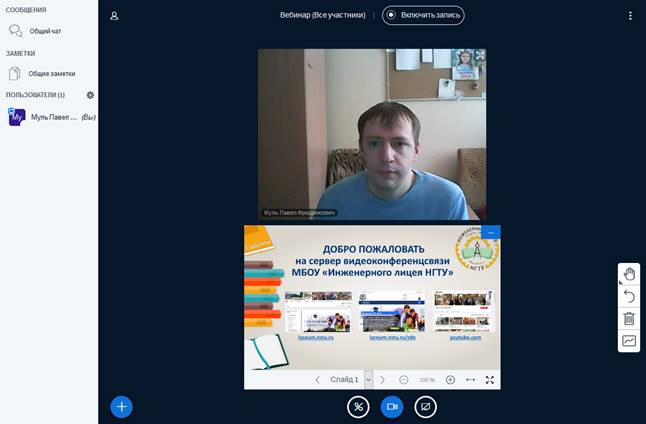
Task: Start screen sharing with the monitor icon
Action: coord(425,406)
